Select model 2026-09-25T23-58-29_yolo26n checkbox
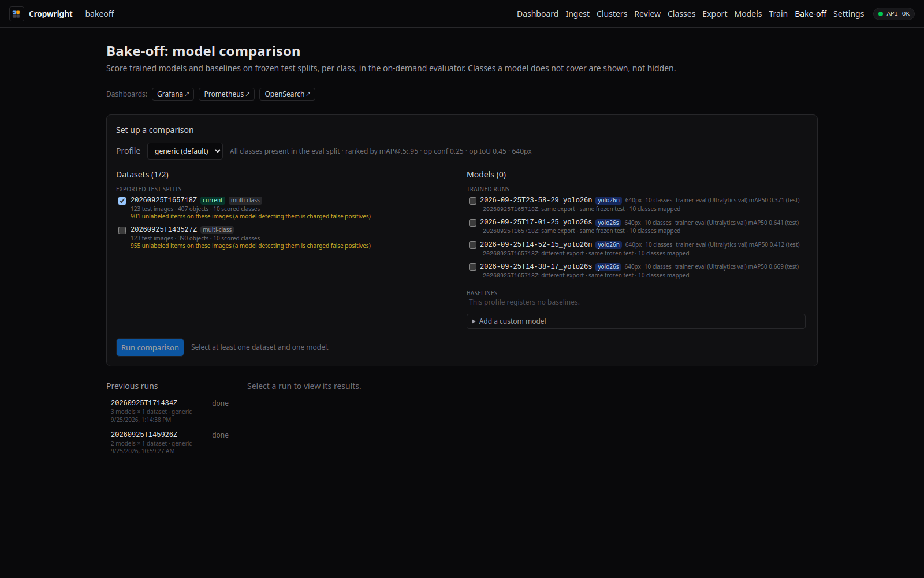The width and height of the screenshot is (924, 578). point(472,201)
